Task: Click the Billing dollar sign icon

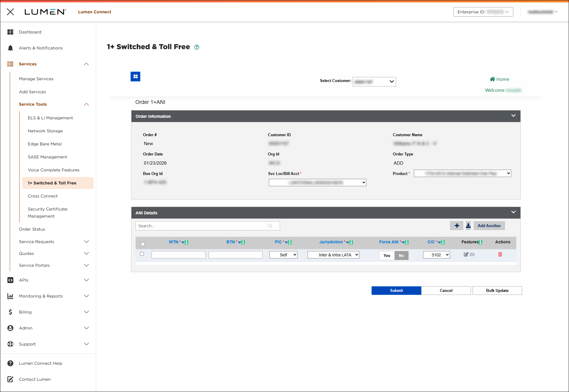Action: (x=10, y=312)
